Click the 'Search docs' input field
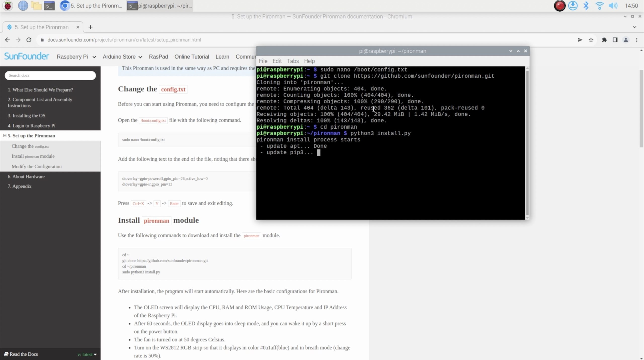This screenshot has width=644, height=360. [x=50, y=75]
